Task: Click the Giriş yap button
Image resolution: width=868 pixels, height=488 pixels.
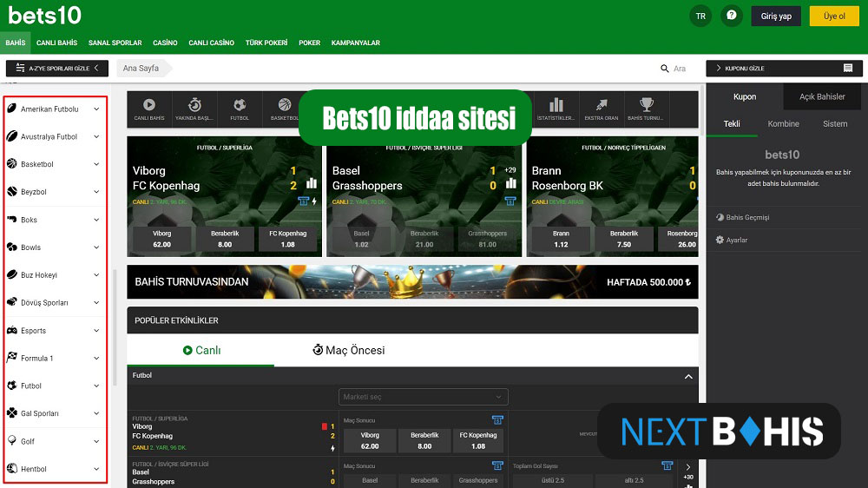Action: click(x=776, y=16)
